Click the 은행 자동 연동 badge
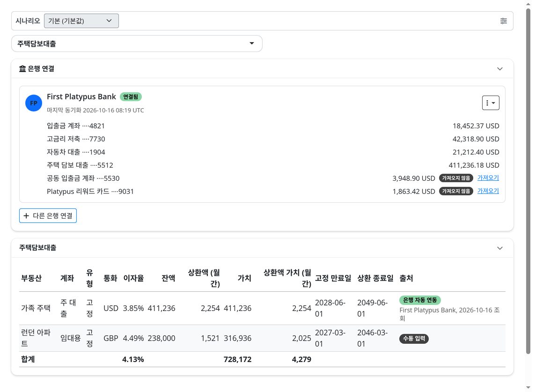This screenshot has height=392, width=543. pos(420,300)
